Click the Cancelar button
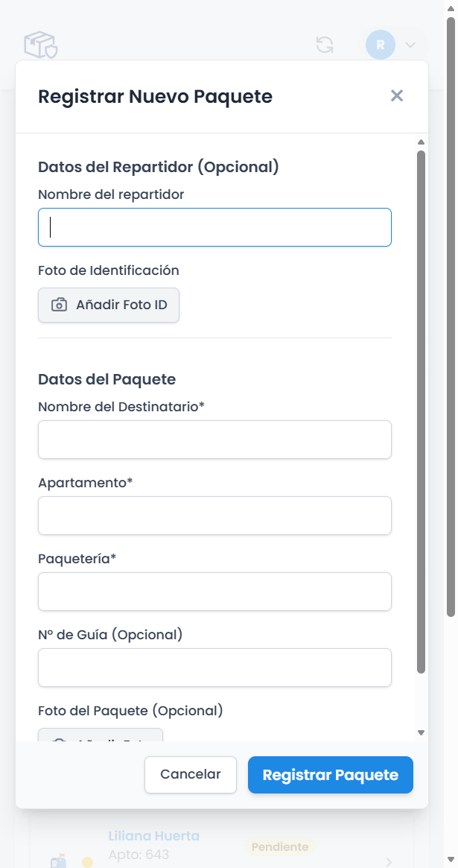The image size is (458, 868). pyautogui.click(x=191, y=775)
